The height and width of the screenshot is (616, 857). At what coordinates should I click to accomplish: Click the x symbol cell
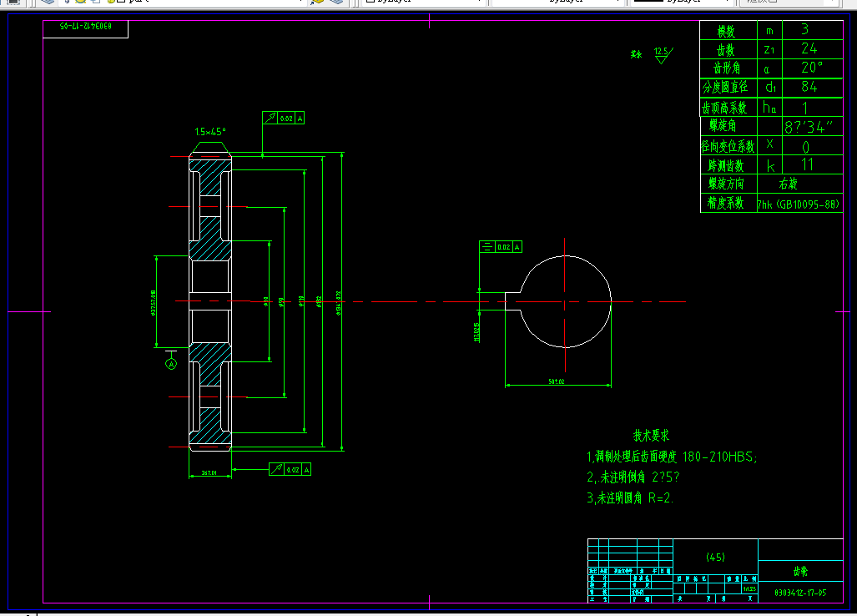769,145
